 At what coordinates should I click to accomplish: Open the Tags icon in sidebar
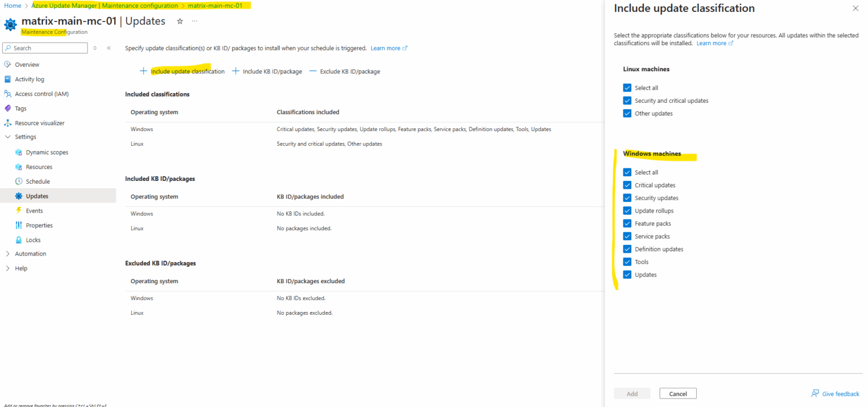tap(10, 108)
